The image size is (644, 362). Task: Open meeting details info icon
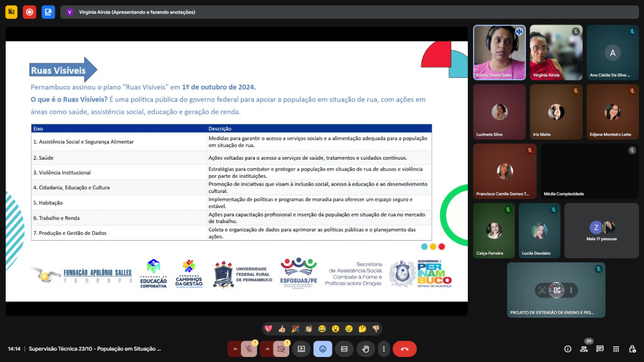pyautogui.click(x=567, y=349)
